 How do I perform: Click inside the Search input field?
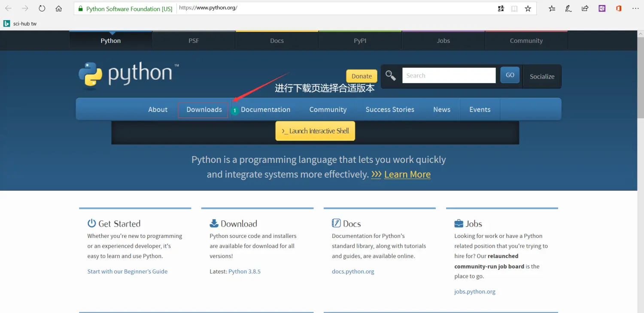tap(449, 75)
